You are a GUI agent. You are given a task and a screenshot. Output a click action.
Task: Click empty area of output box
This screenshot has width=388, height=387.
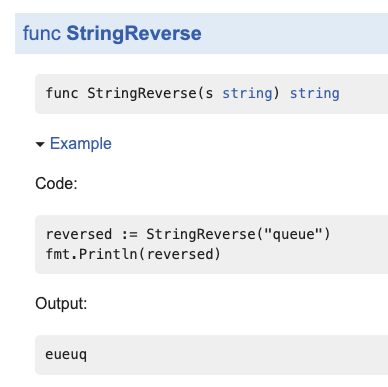233,355
